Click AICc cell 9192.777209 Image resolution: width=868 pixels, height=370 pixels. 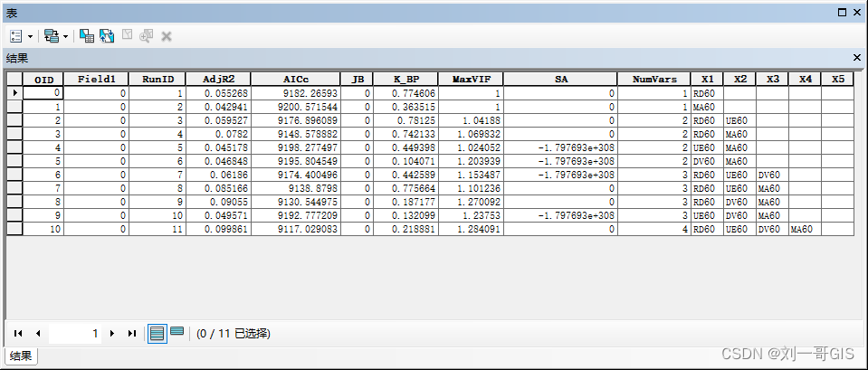point(296,215)
